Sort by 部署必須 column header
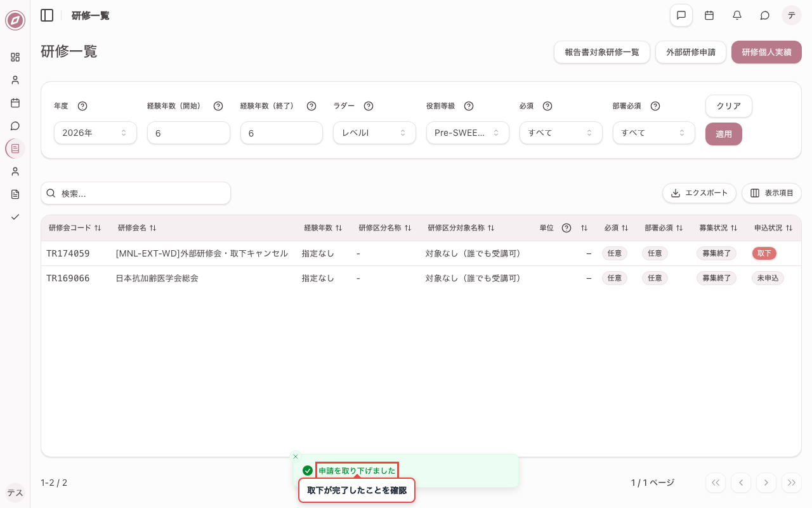 (664, 228)
